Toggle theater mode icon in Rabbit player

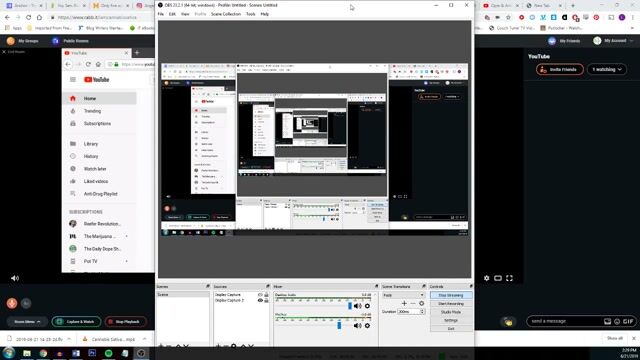tap(498, 278)
